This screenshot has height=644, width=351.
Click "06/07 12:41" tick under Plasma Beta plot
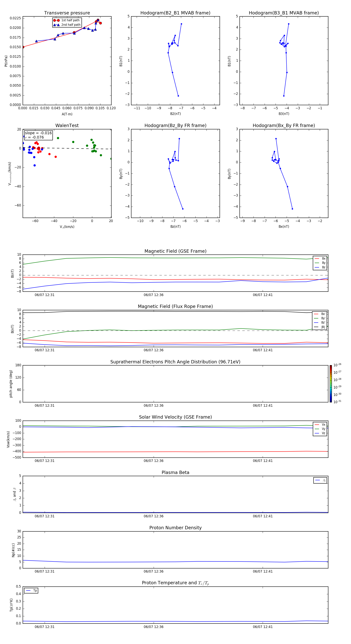click(x=262, y=516)
